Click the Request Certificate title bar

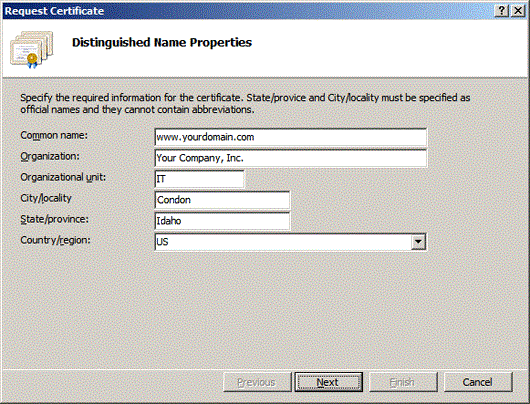[x=248, y=11]
